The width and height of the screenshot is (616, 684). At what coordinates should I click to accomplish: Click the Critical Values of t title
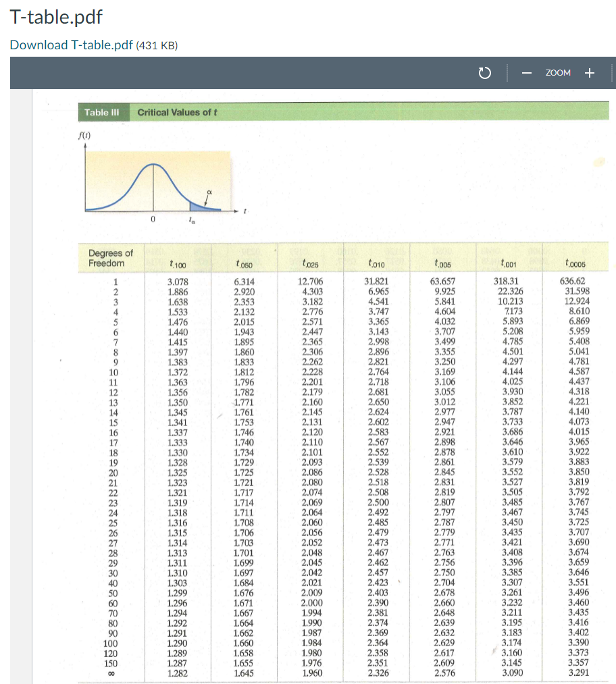177,112
